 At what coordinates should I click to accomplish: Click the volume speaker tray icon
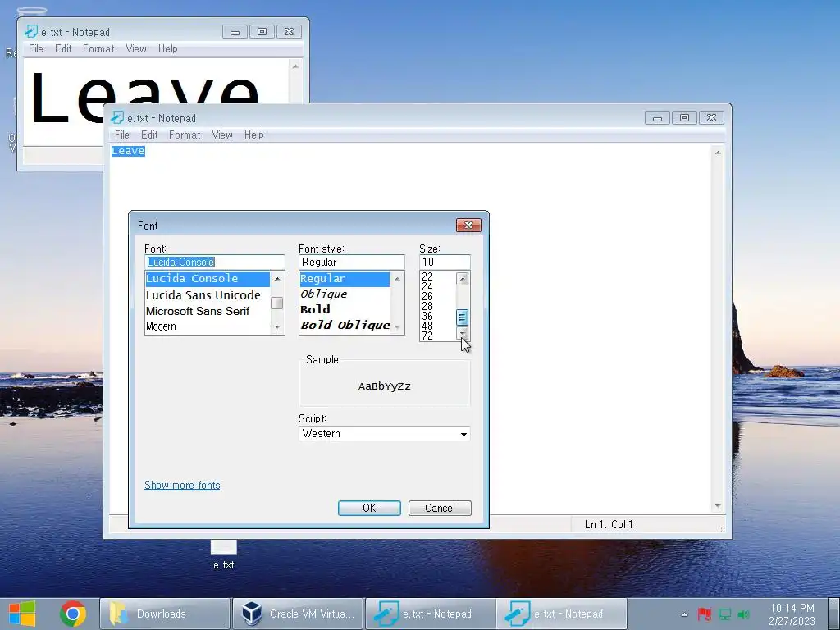[x=743, y=614]
